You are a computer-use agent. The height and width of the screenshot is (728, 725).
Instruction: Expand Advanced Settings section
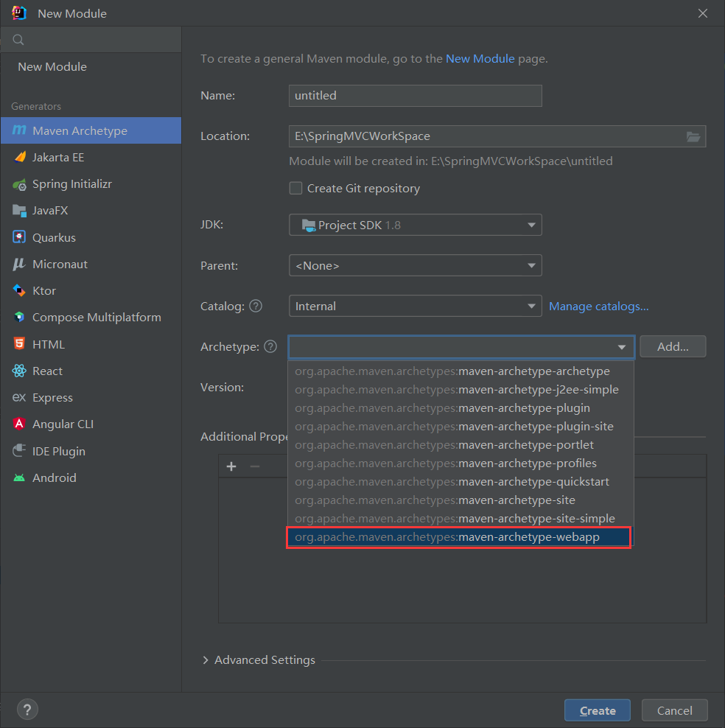[206, 659]
